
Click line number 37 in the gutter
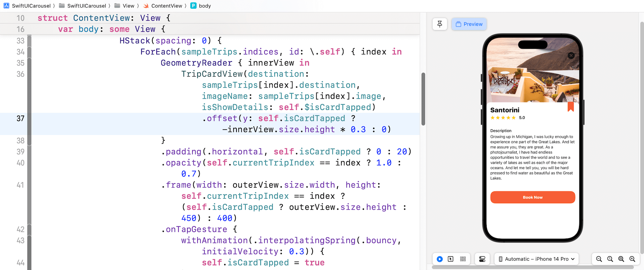click(20, 119)
